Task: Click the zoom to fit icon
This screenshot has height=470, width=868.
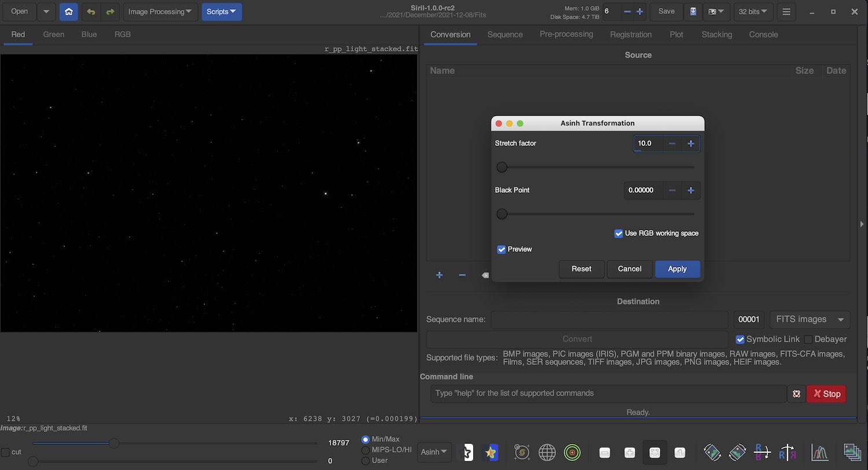Action: [x=654, y=453]
